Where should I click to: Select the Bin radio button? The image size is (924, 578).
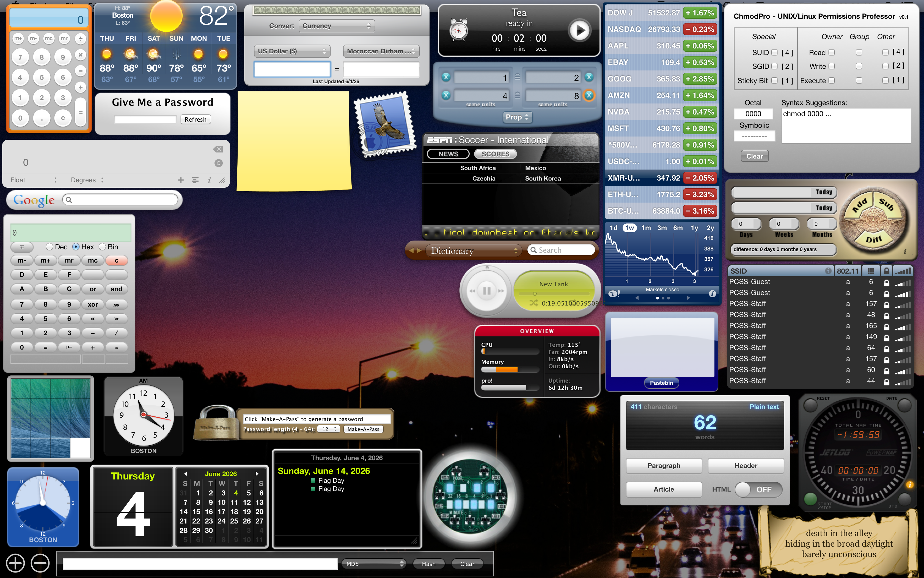click(102, 247)
